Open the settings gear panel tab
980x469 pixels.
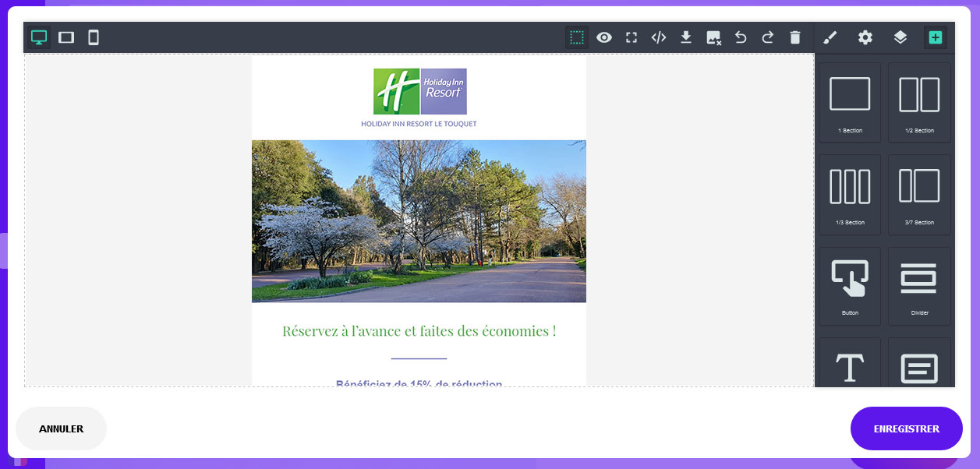click(865, 37)
